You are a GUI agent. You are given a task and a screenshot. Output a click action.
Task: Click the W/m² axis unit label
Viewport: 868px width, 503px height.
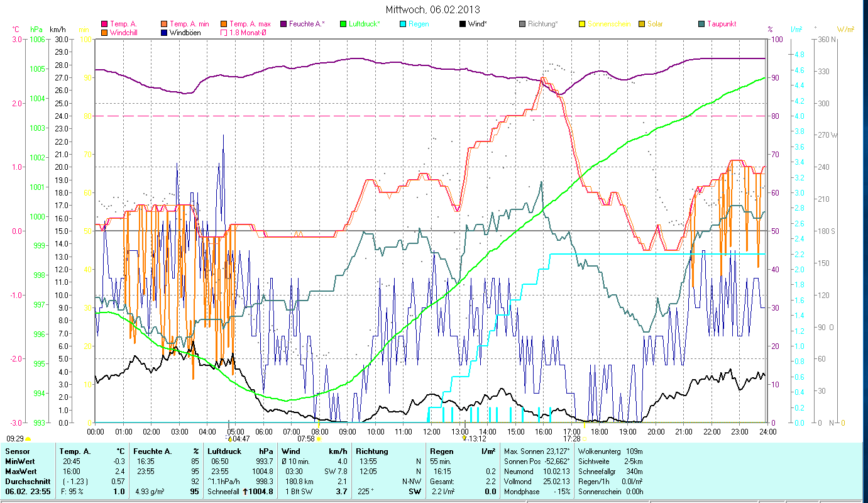(x=845, y=30)
